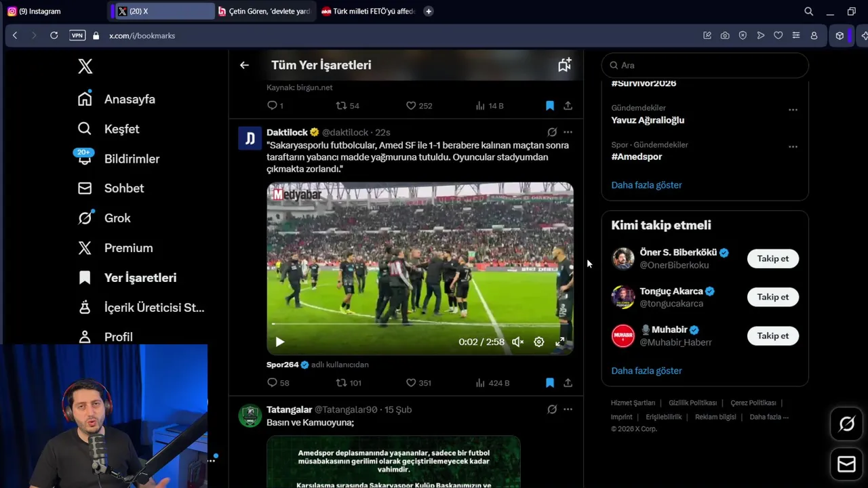The image size is (868, 488).
Task: Share the Daktilock post
Action: 568,383
